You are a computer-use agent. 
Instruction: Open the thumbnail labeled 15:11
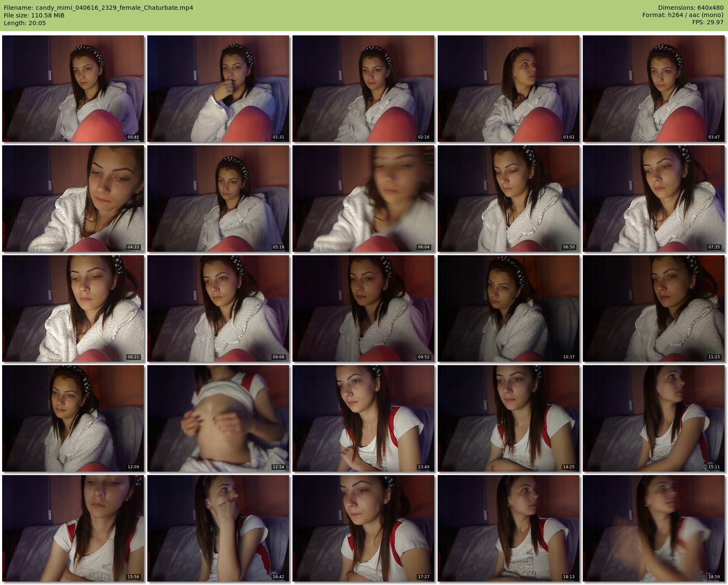[654, 418]
